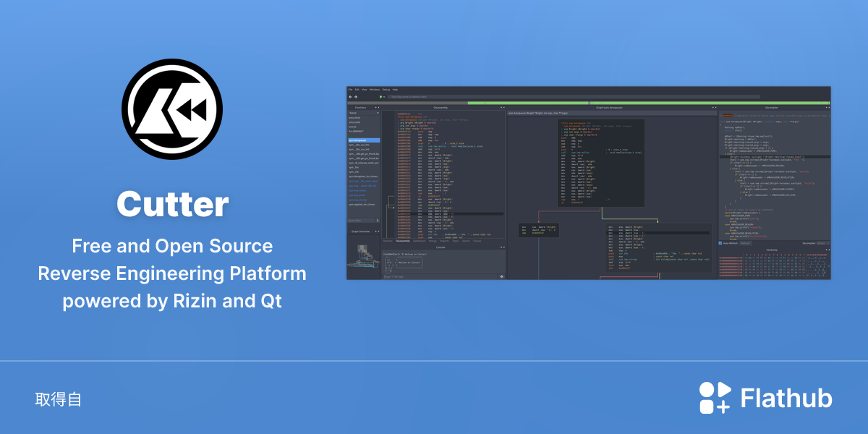868x434 pixels.
Task: Switch to the Classes tab
Action: pos(477,241)
